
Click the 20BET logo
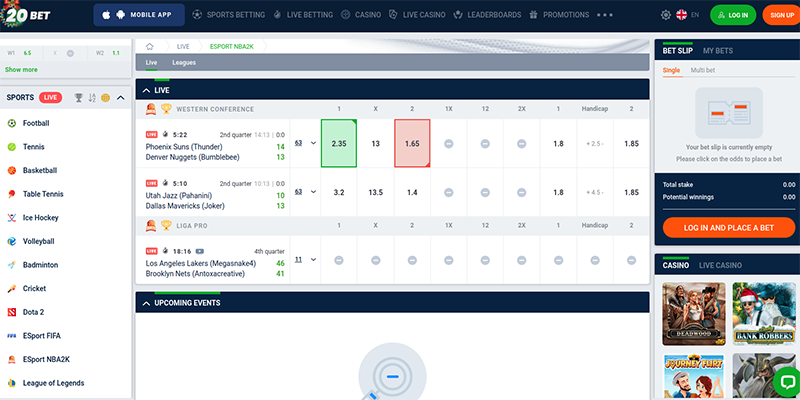coord(26,15)
